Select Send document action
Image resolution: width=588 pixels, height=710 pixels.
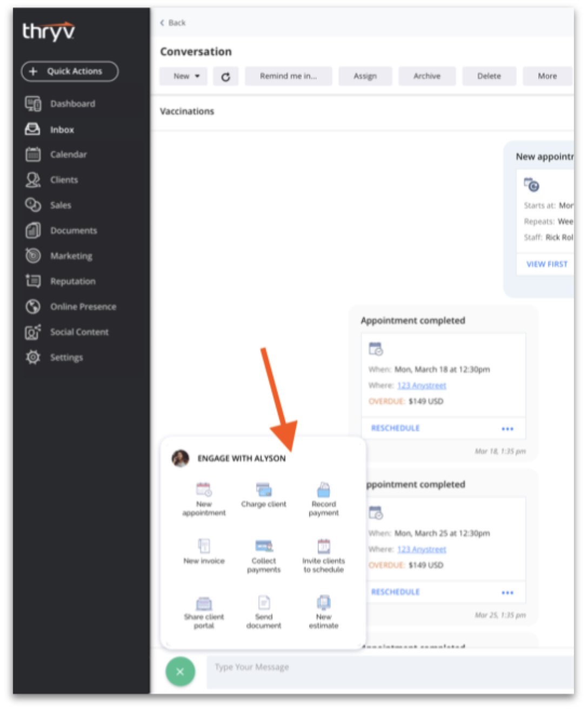(264, 612)
